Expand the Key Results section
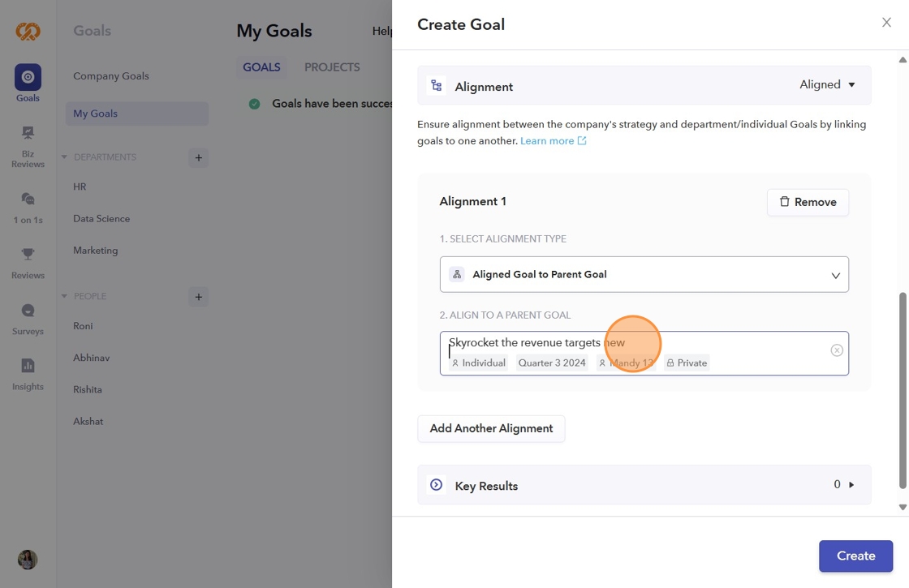This screenshot has width=909, height=588. click(x=851, y=485)
